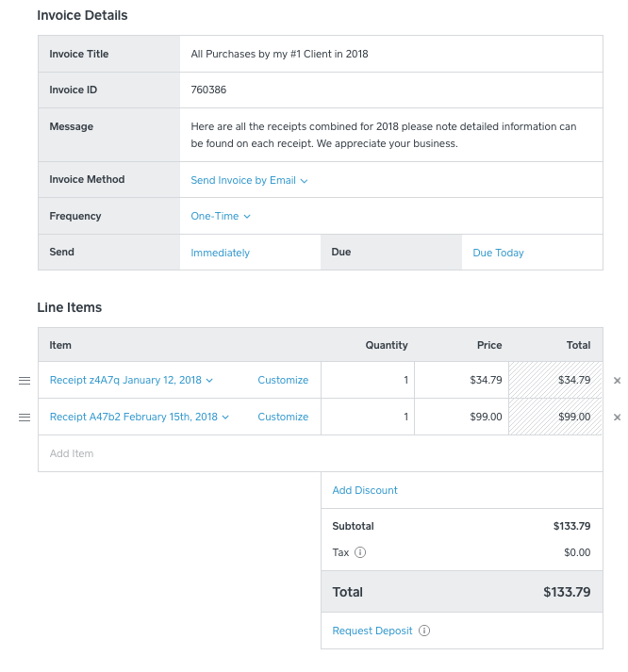The width and height of the screenshot is (628, 672).
Task: Click Customize for Receipt A47b2
Action: (x=283, y=417)
